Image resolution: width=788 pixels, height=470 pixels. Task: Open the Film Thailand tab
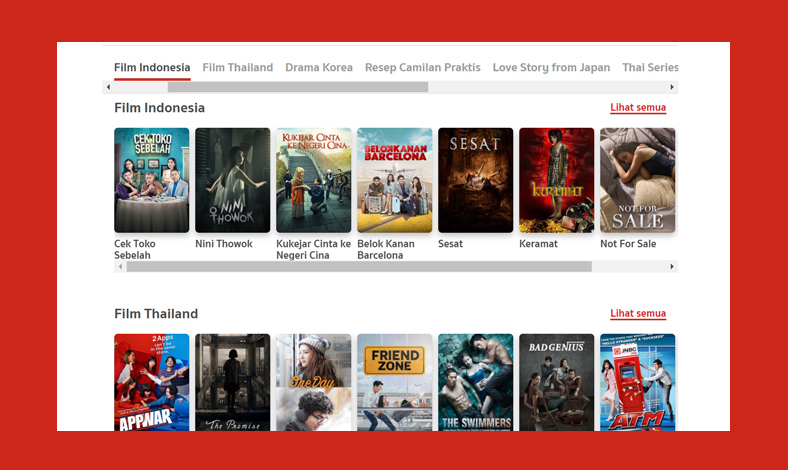click(238, 67)
